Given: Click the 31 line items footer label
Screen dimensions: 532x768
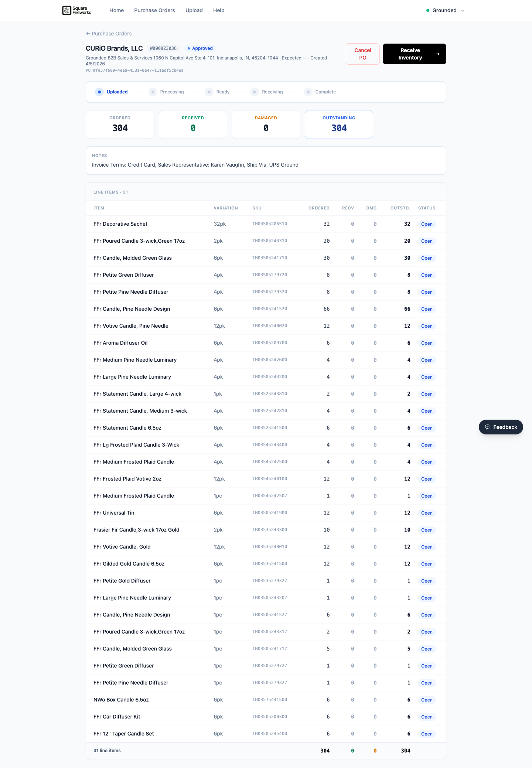Looking at the screenshot, I should pos(107,751).
